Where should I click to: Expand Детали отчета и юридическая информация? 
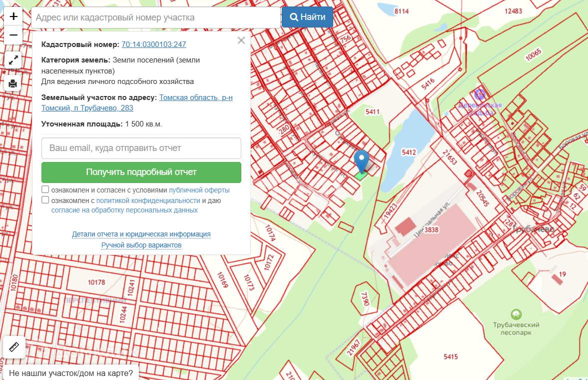tap(141, 234)
